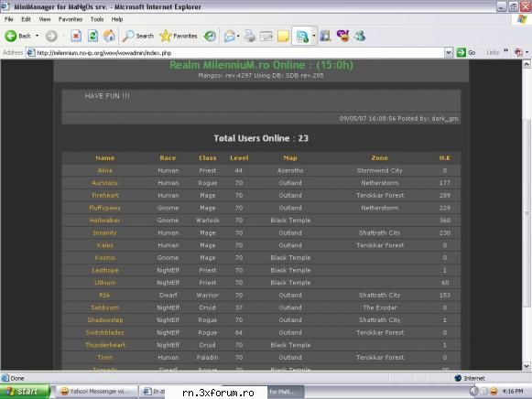Open character Insanity
The width and height of the screenshot is (532, 399).
104,232
